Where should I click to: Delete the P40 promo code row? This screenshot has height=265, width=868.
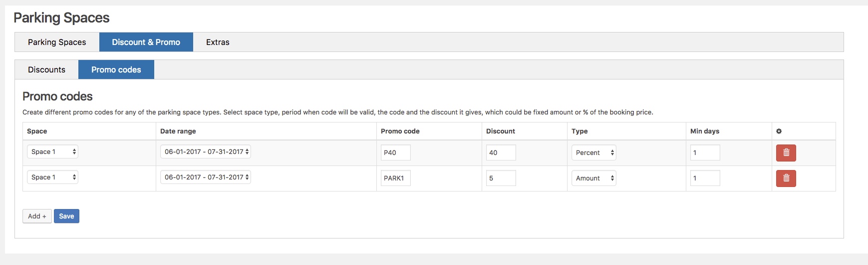[786, 153]
